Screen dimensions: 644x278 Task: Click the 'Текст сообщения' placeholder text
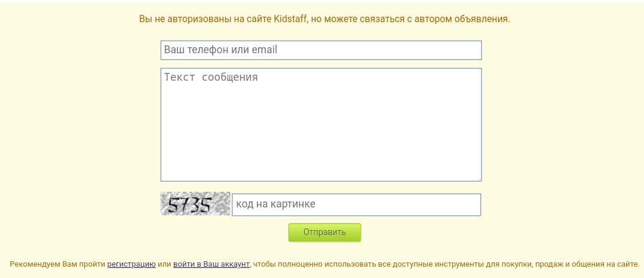point(211,77)
